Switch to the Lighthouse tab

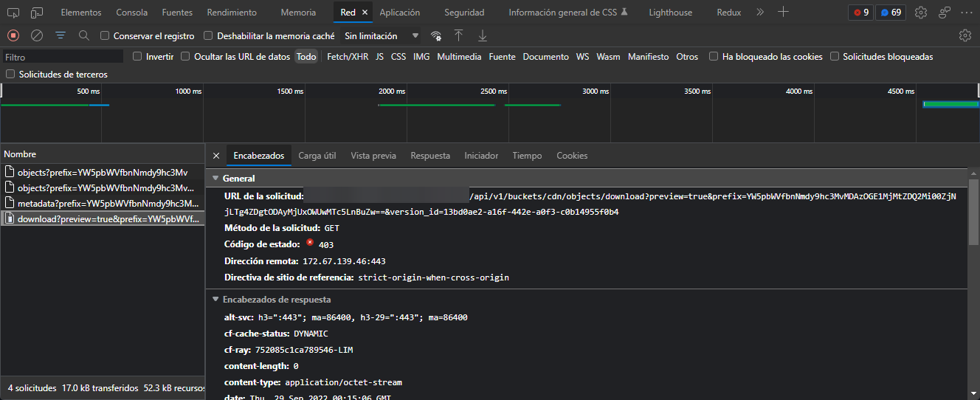[671, 13]
